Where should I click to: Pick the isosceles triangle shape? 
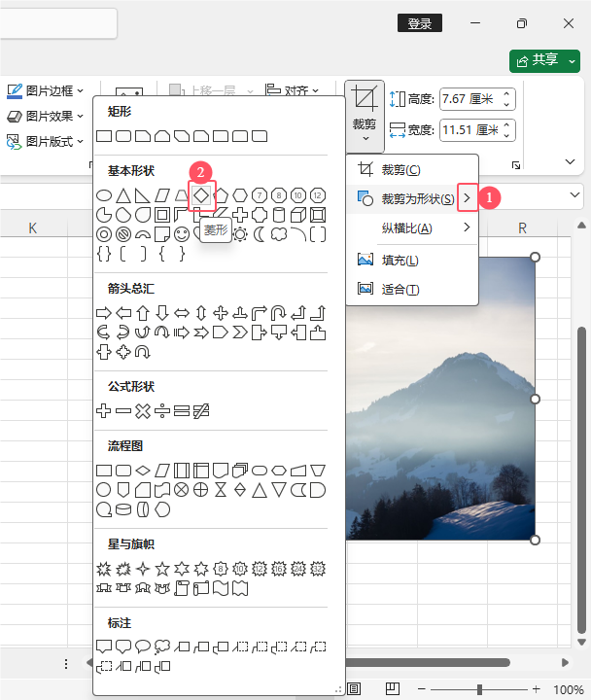point(123,195)
